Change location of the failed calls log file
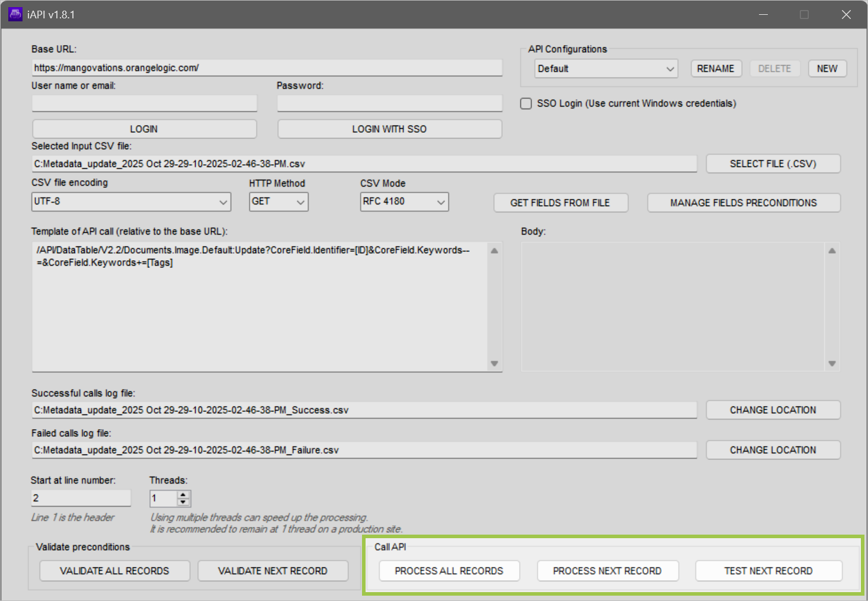 point(773,449)
